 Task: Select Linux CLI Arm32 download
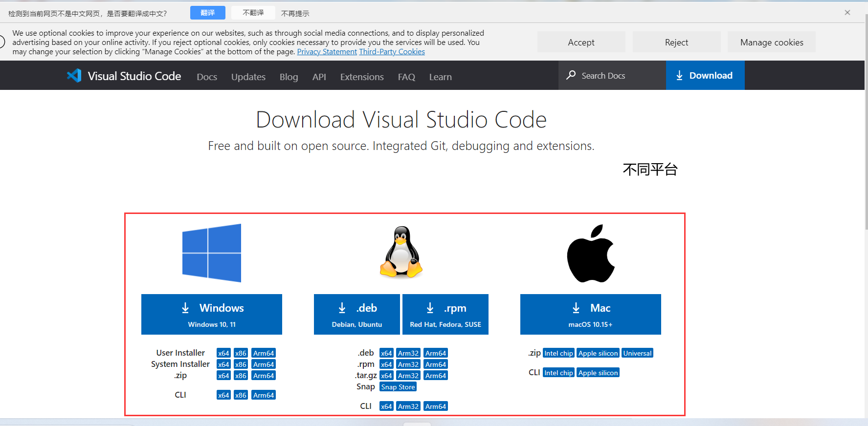[408, 406]
